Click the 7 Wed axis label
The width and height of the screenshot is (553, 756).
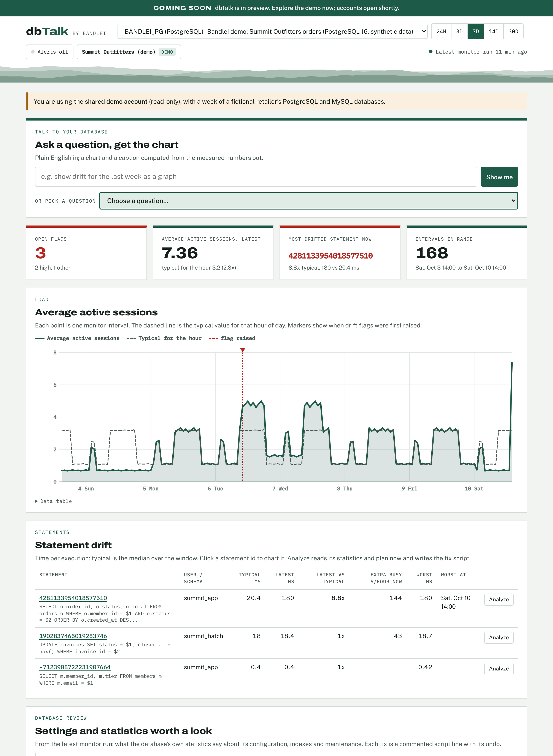(280, 489)
